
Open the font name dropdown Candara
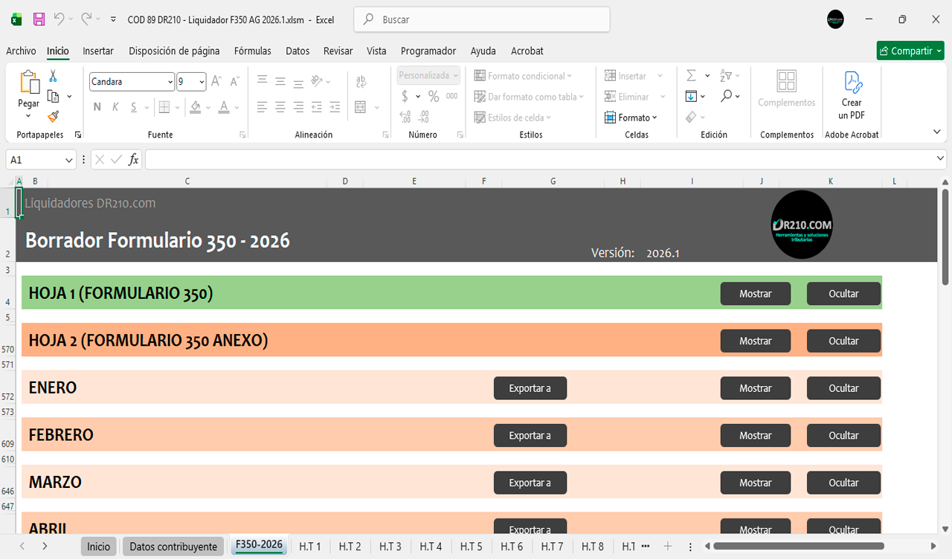[x=170, y=82]
